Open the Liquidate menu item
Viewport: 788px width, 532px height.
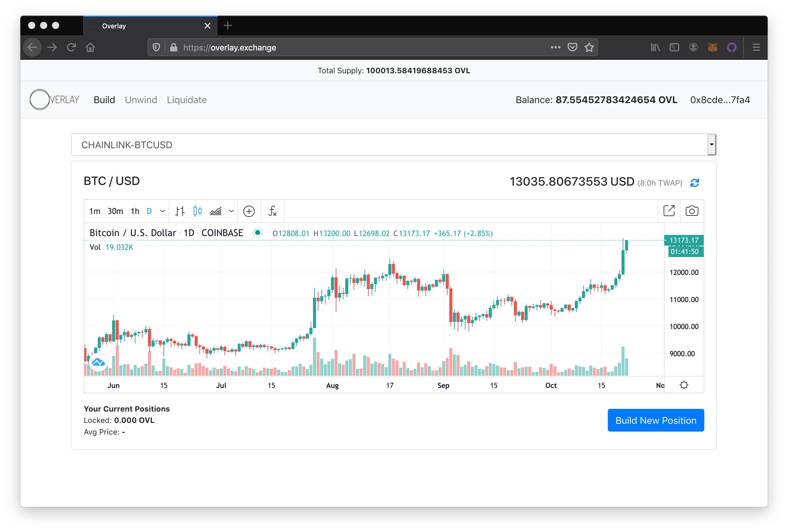click(187, 99)
